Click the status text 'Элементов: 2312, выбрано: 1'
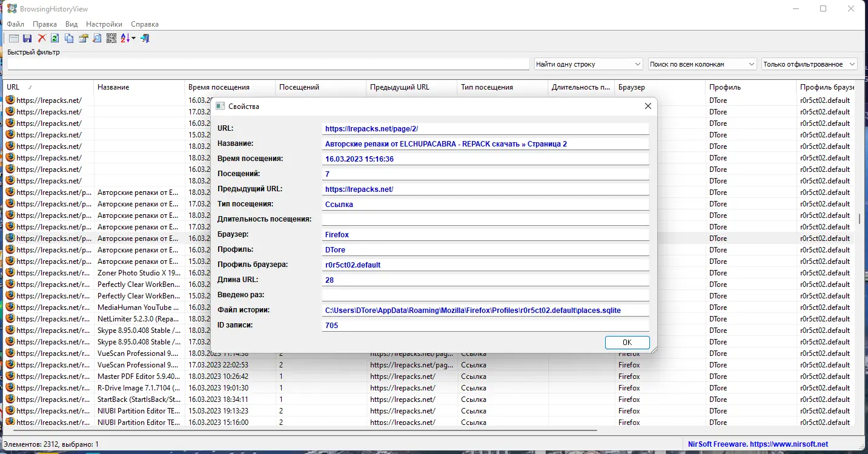This screenshot has height=454, width=868. (x=51, y=444)
